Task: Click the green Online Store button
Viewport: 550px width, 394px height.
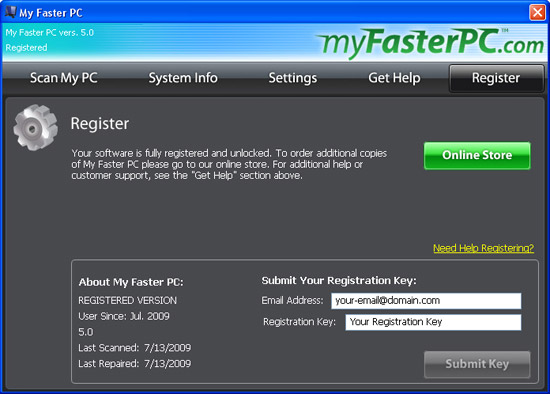Action: point(477,155)
